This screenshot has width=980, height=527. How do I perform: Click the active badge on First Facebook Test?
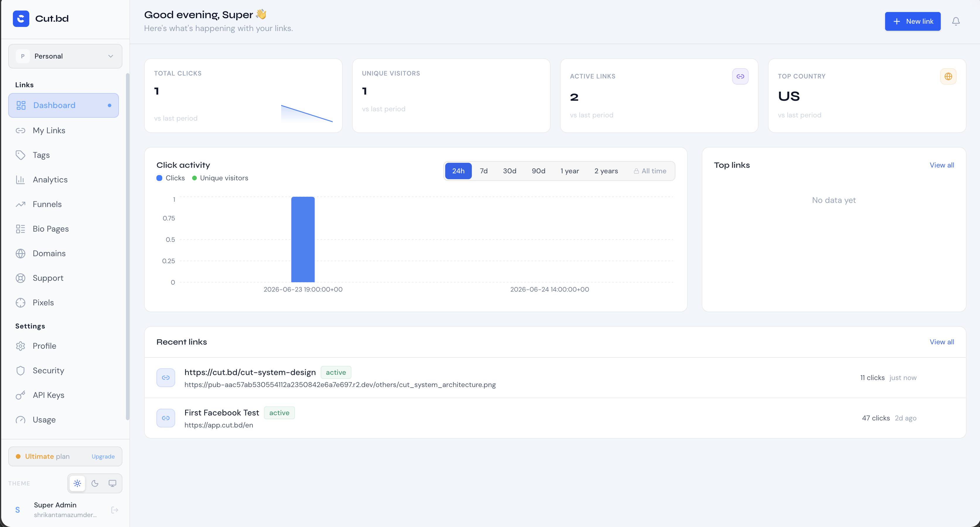(x=279, y=413)
